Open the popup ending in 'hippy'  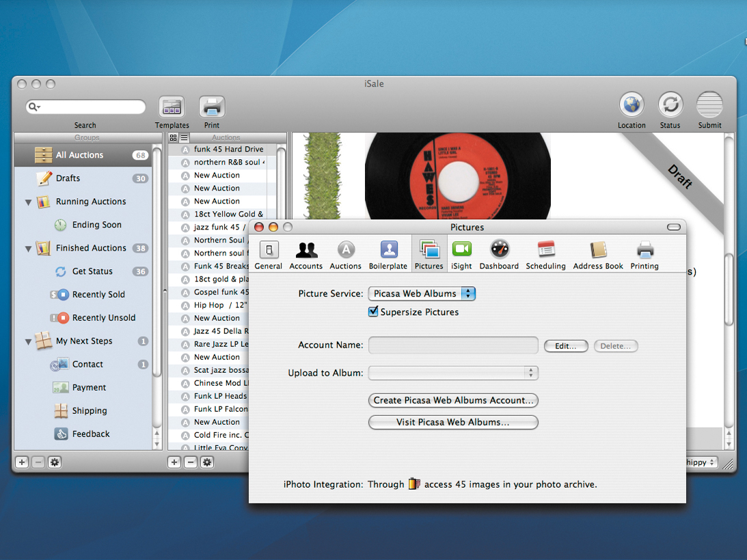(701, 462)
